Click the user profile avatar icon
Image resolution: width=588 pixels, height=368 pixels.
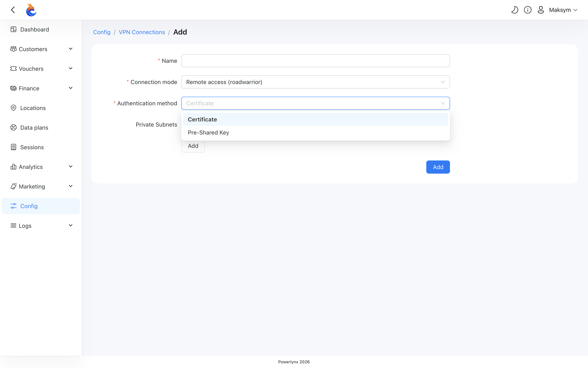click(x=541, y=10)
